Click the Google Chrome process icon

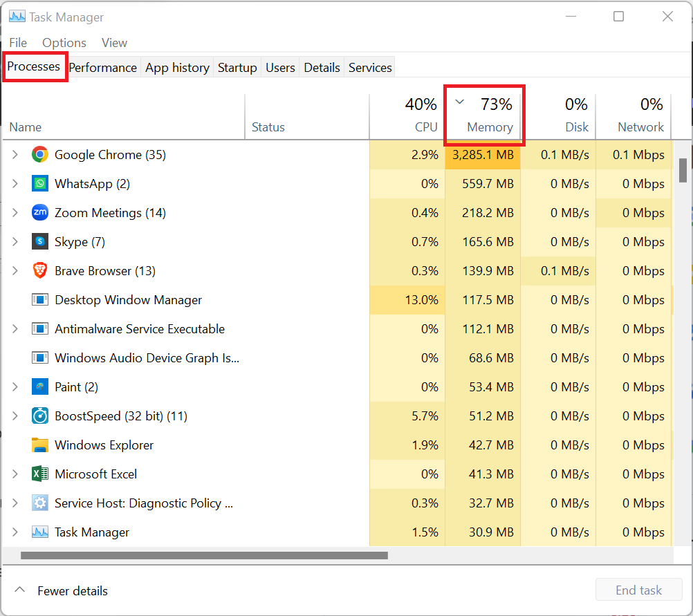39,155
